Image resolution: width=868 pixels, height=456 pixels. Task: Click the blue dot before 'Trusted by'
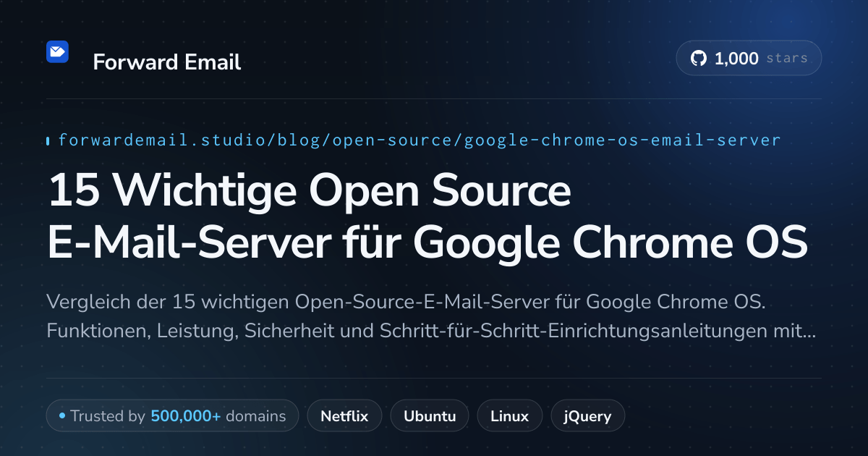click(62, 416)
